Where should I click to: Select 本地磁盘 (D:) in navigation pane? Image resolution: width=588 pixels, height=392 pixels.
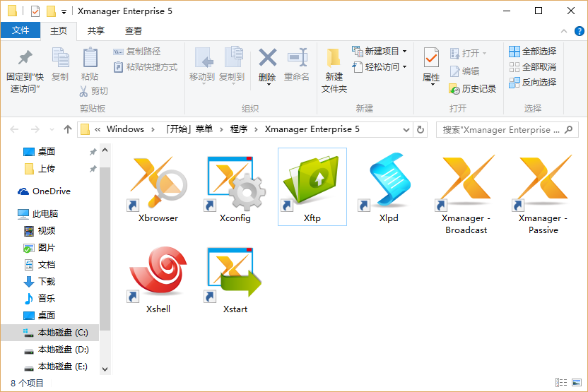[62, 350]
